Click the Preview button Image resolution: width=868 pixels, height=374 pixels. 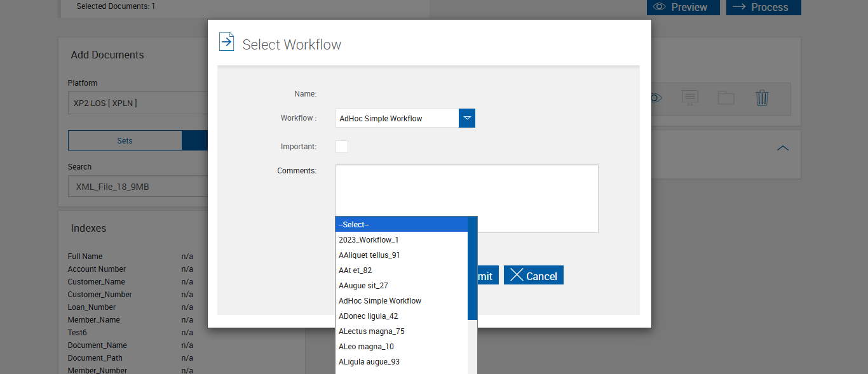pyautogui.click(x=683, y=7)
